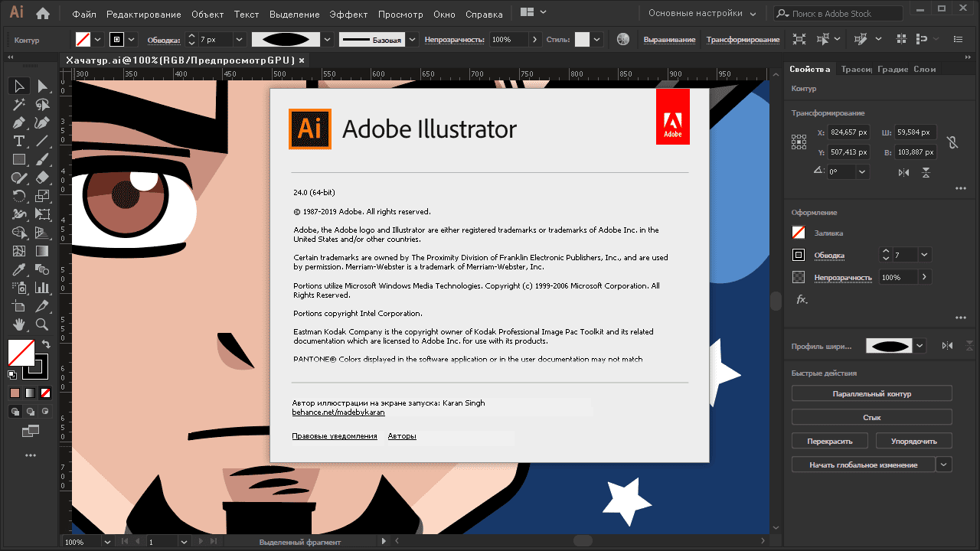Set fill mode to solid Color in toolbox

coord(15,393)
